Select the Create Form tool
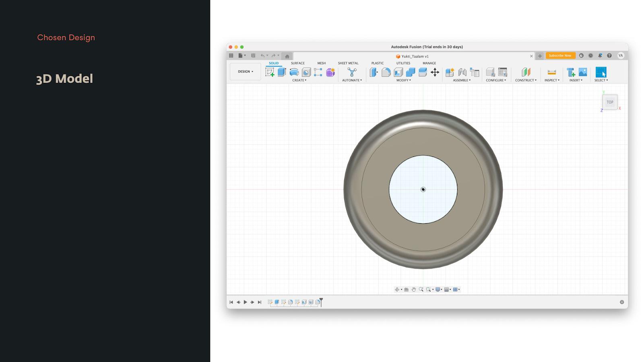This screenshot has width=644, height=362. 330,72
